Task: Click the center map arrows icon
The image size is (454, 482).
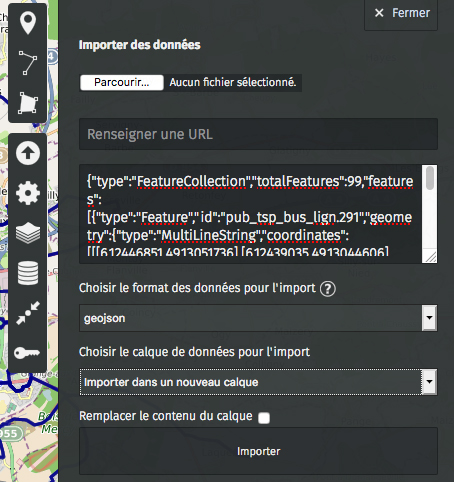Action: coord(28,313)
